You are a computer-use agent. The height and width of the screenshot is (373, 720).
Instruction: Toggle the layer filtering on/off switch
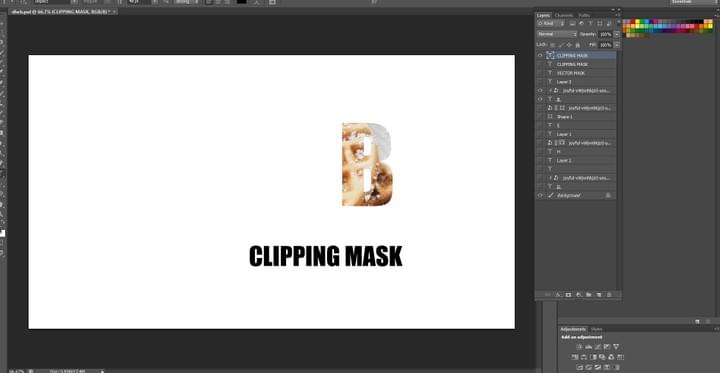[x=619, y=22]
